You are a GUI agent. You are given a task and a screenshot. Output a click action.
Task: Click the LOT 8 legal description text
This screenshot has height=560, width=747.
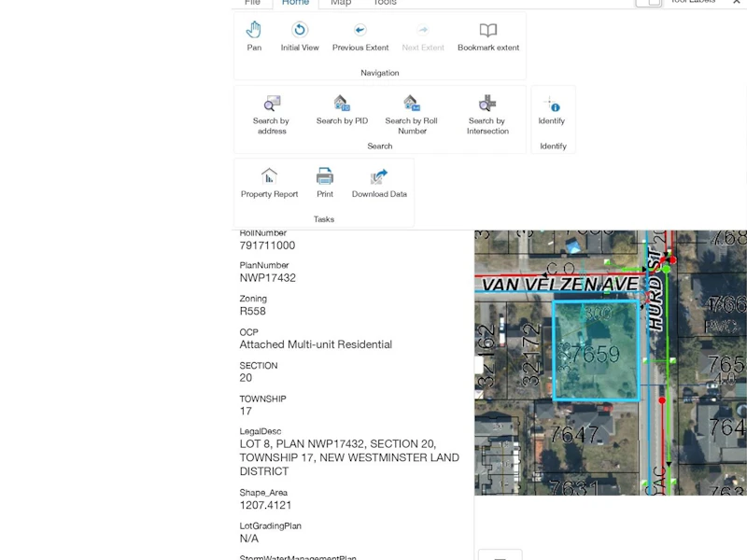[349, 457]
